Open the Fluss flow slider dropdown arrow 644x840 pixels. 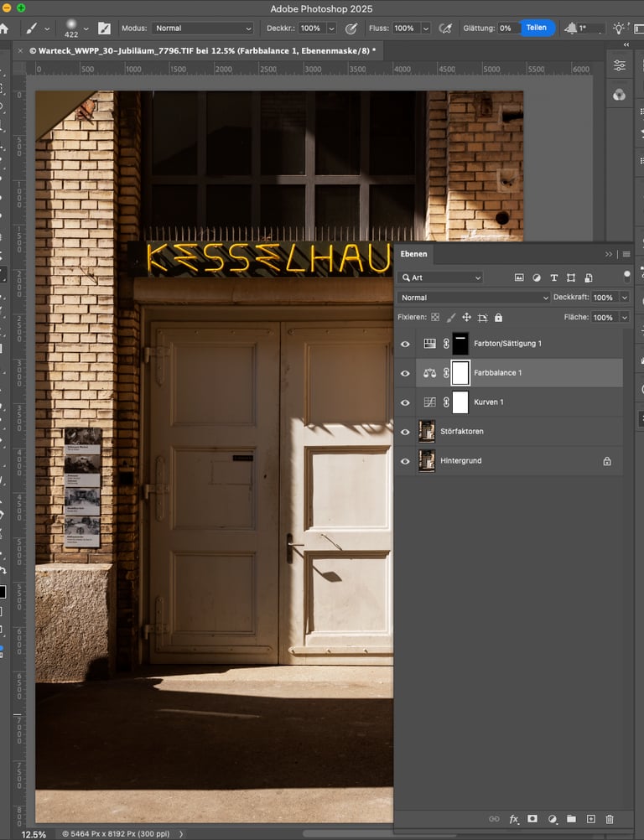pyautogui.click(x=425, y=29)
